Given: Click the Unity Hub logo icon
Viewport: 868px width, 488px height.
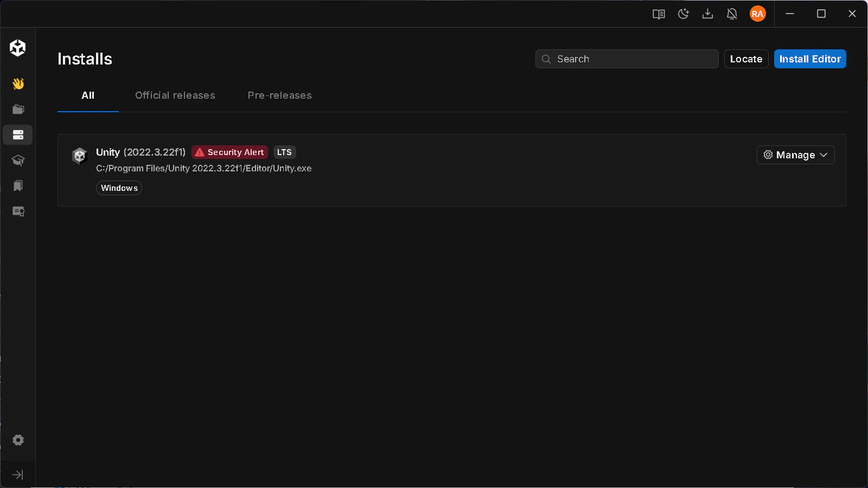Looking at the screenshot, I should [x=18, y=48].
